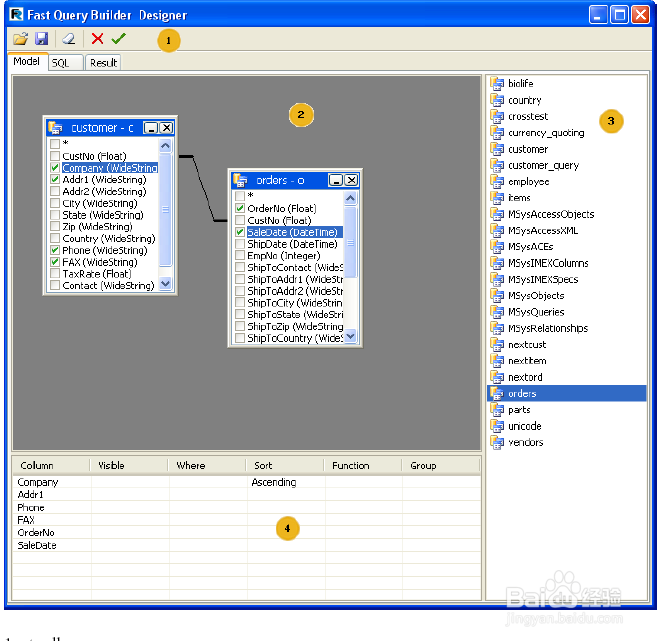The image size is (659, 641).
Task: Select the country table icon
Action: (497, 100)
